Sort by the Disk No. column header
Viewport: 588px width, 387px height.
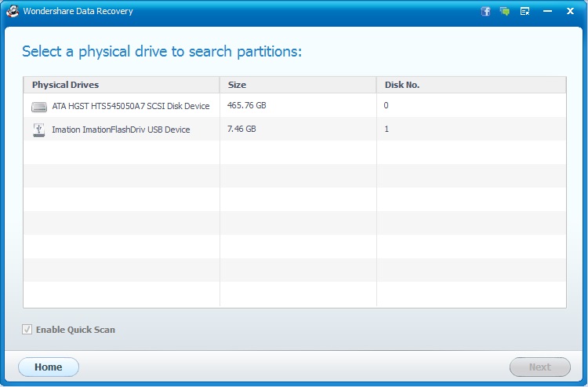pyautogui.click(x=471, y=85)
